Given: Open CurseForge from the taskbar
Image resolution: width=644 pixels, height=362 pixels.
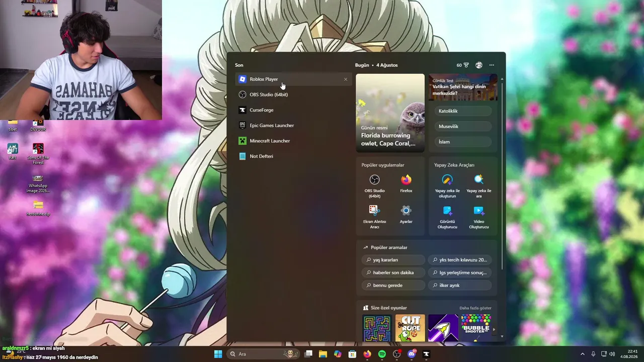Looking at the screenshot, I should point(426,354).
